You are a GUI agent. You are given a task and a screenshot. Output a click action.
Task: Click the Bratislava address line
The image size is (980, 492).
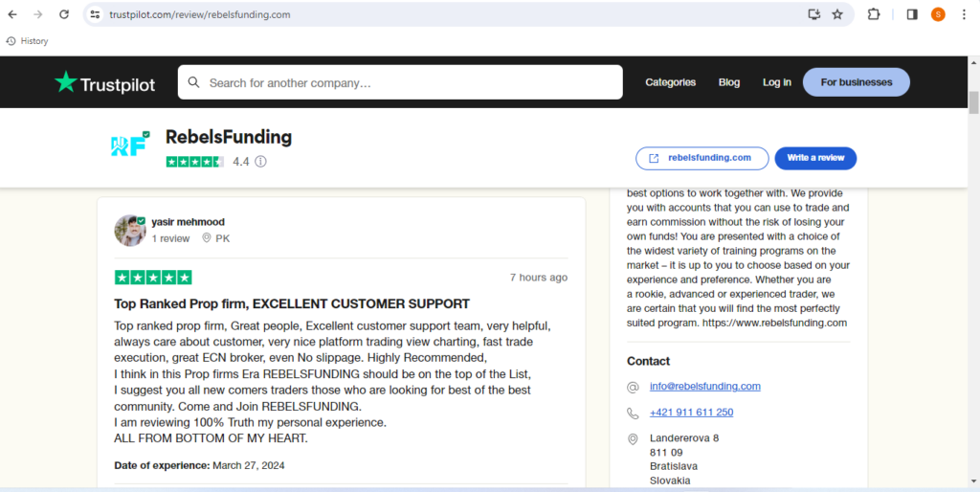pos(674,466)
